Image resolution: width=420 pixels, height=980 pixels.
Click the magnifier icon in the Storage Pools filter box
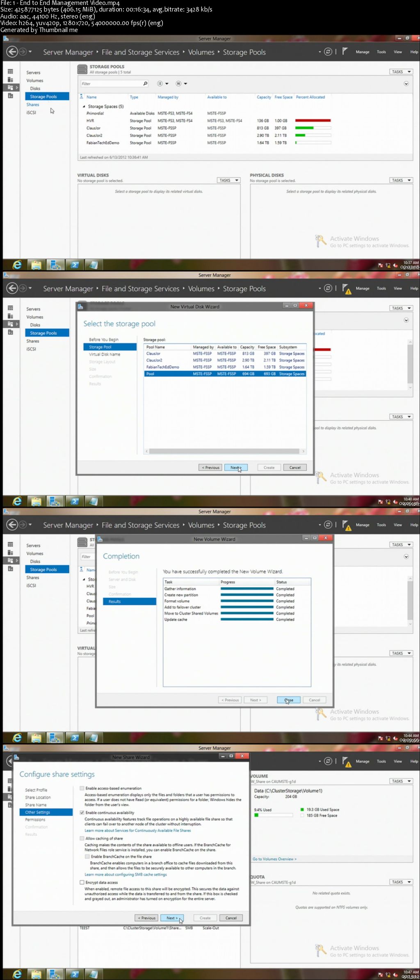145,84
